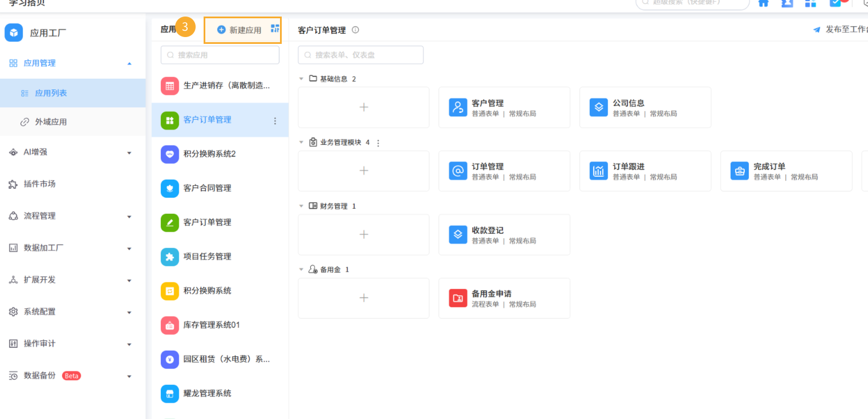868x419 pixels.
Task: Open the three-dot menu for 客户订单管理 app
Action: [275, 121]
